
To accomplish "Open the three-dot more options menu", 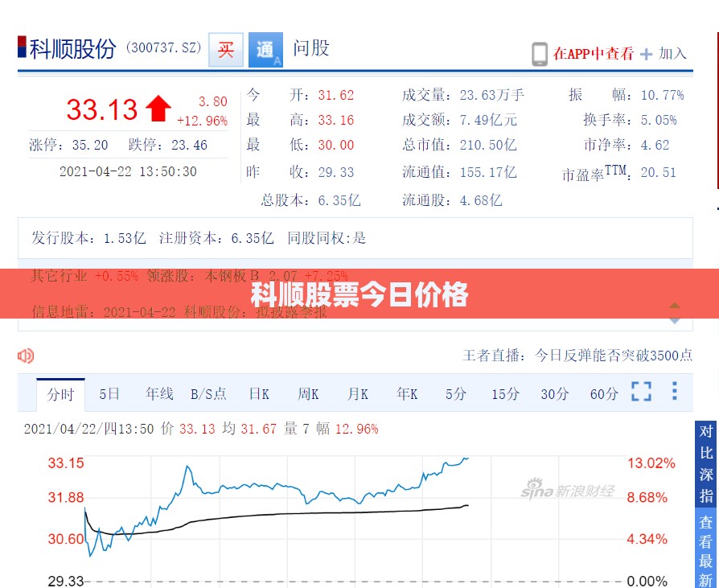I will (675, 391).
